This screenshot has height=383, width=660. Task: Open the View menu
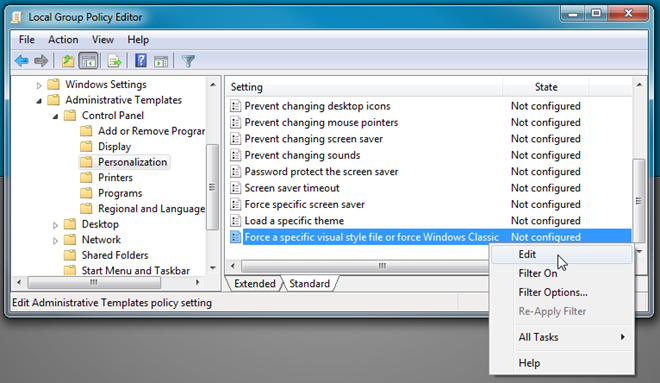103,40
